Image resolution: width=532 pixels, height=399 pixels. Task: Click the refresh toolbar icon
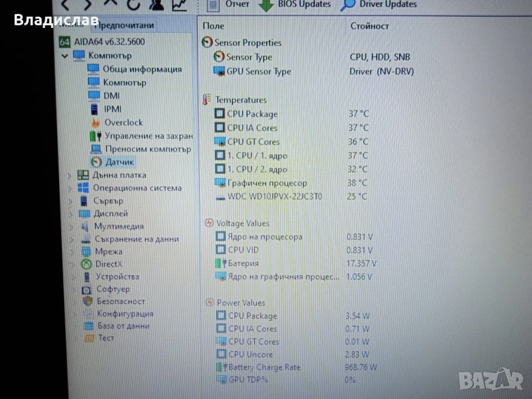(134, 5)
